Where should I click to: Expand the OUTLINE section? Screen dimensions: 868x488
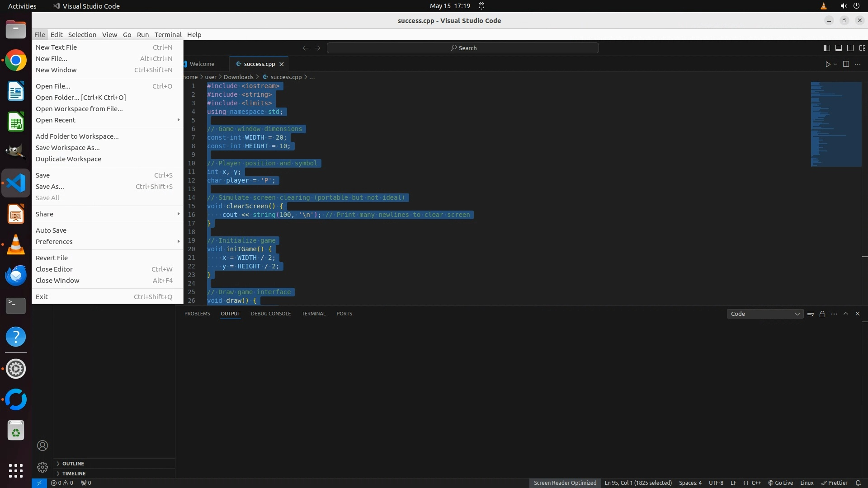pos(73,464)
